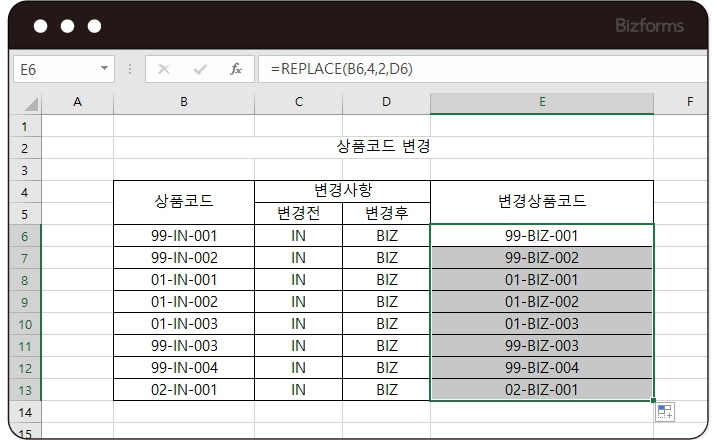Select row 6 header
Screen dimensions: 715x440
pos(25,236)
